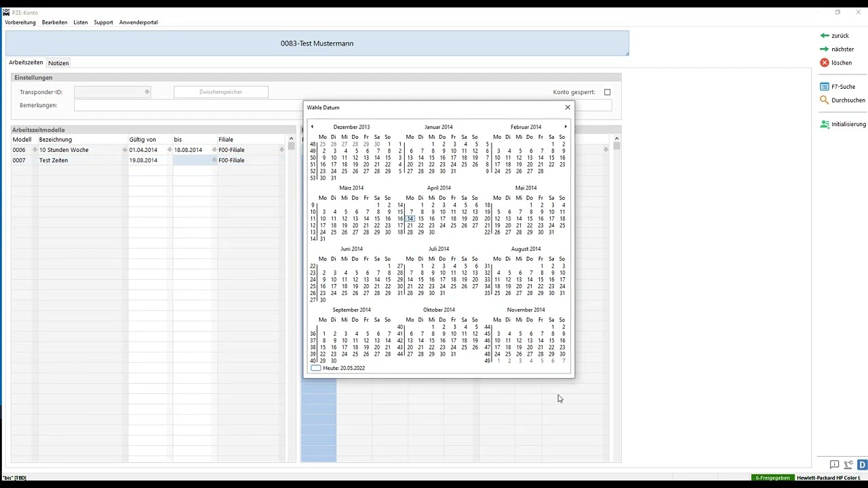Open date picker for bis 18.08.2014
Viewport: 868px width, 488px height.
tap(214, 150)
